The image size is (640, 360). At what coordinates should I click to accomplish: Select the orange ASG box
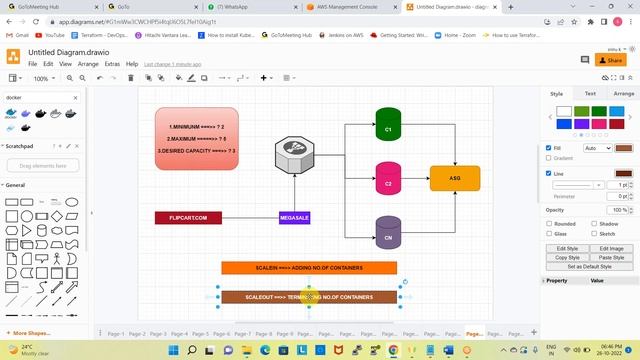pyautogui.click(x=455, y=178)
